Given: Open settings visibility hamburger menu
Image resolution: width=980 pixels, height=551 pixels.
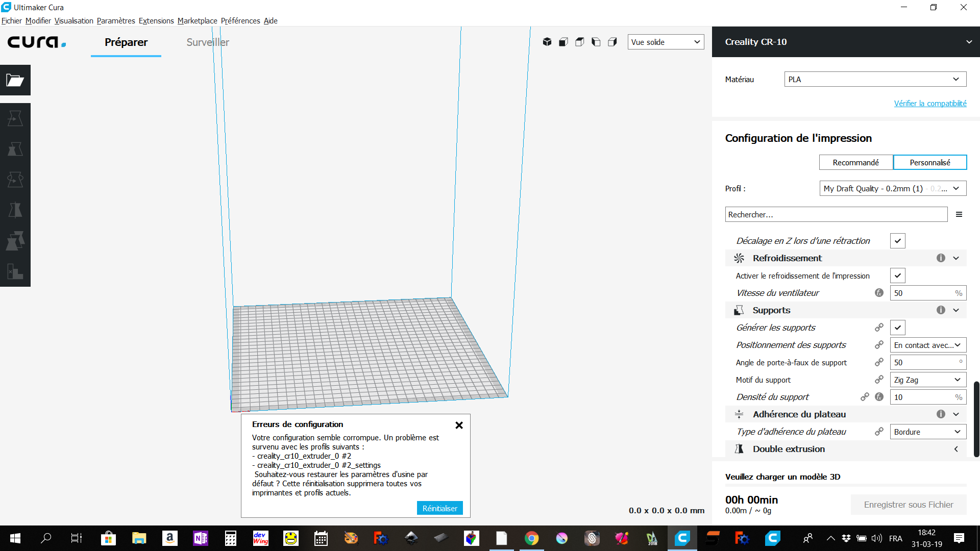Looking at the screenshot, I should (959, 214).
